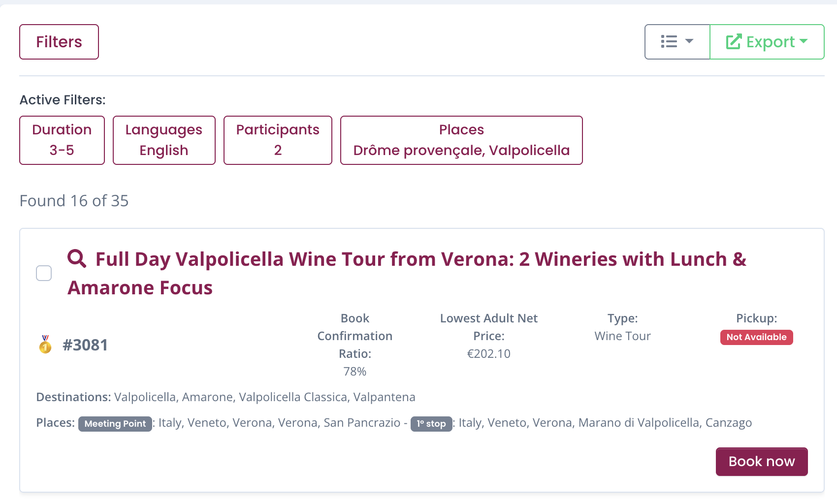
Task: Expand the Export dropdown caret
Action: 804,41
